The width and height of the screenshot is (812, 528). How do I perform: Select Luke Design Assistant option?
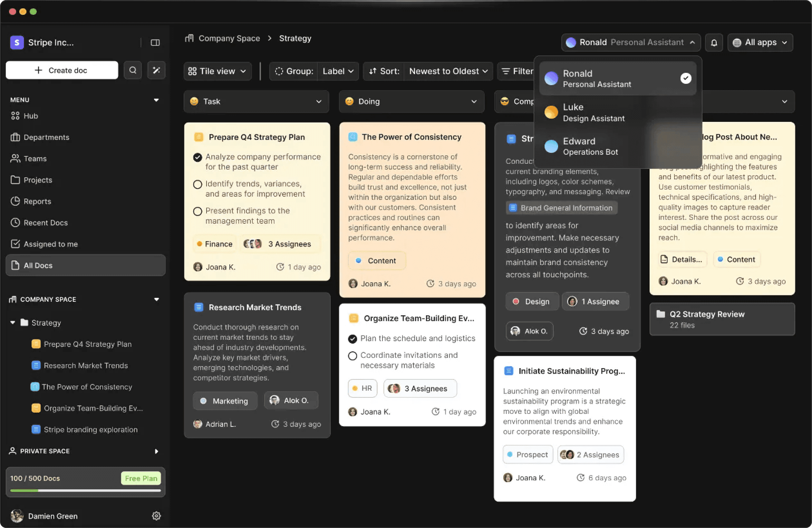(594, 112)
